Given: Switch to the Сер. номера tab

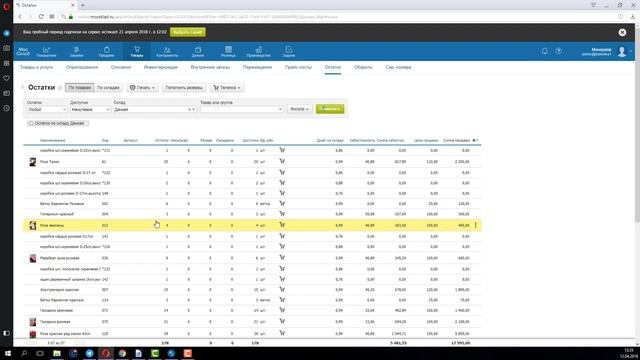Looking at the screenshot, I should (x=398, y=67).
